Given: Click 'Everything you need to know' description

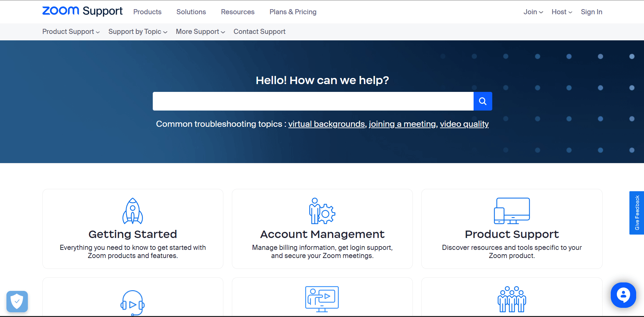Looking at the screenshot, I should click(133, 252).
